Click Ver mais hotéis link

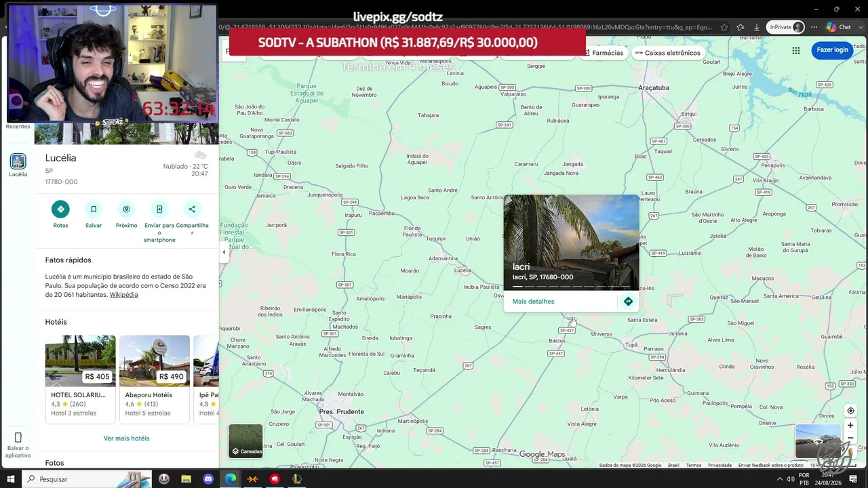[x=126, y=439]
